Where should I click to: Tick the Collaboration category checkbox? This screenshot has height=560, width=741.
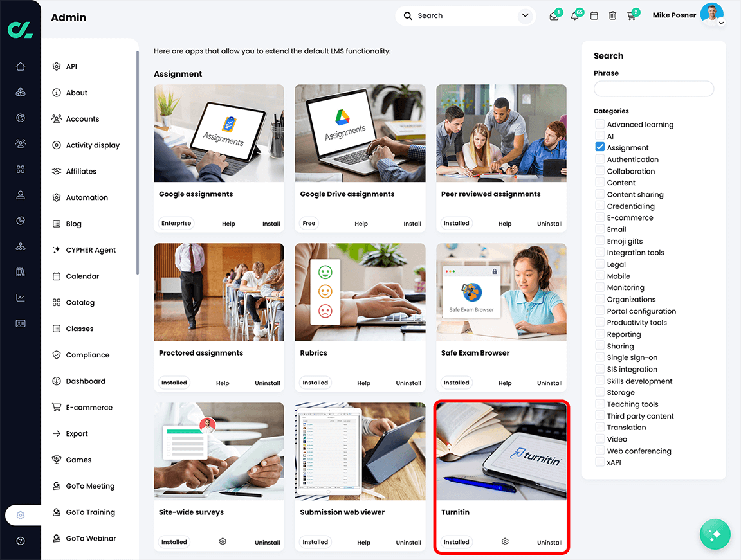point(599,171)
